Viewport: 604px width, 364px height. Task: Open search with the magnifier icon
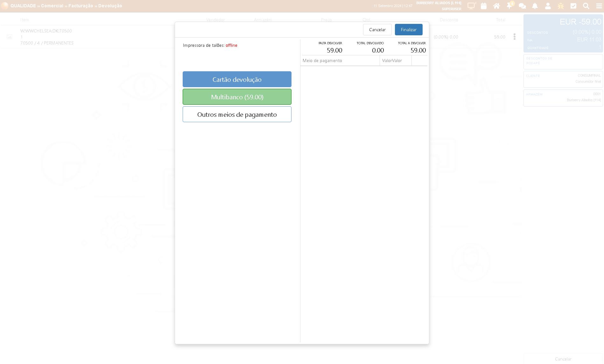pos(586,6)
